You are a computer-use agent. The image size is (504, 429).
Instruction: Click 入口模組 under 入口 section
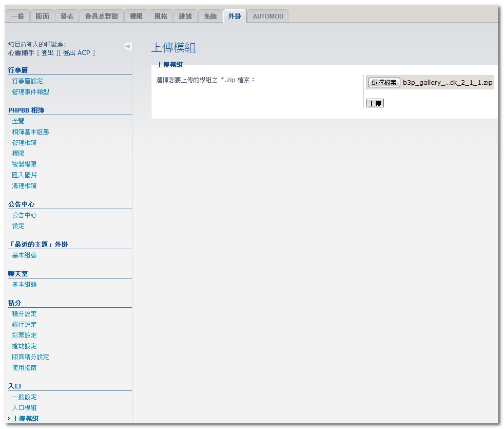click(x=25, y=408)
